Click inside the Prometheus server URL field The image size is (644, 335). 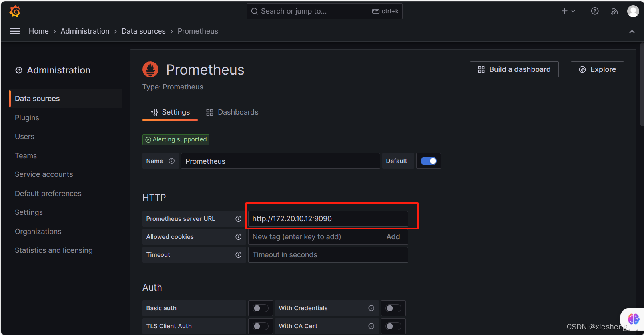tap(330, 218)
